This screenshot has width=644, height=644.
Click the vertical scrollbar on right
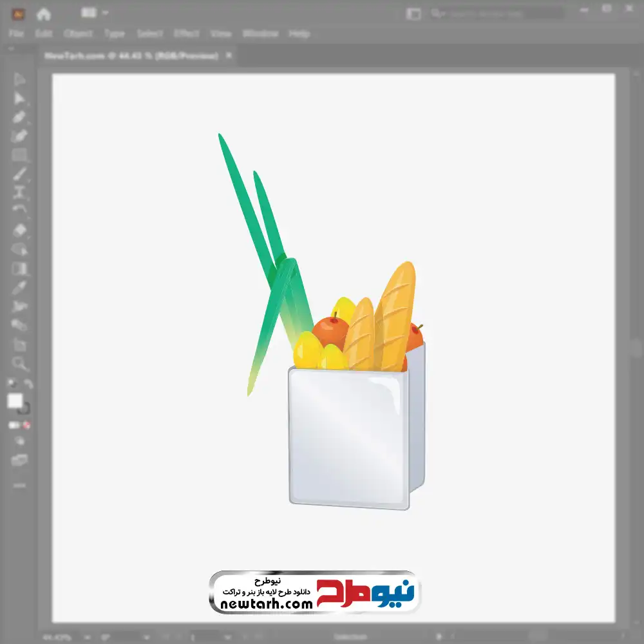pyautogui.click(x=637, y=349)
